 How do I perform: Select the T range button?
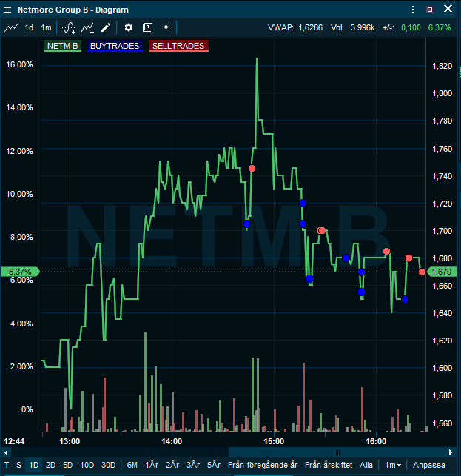7,465
